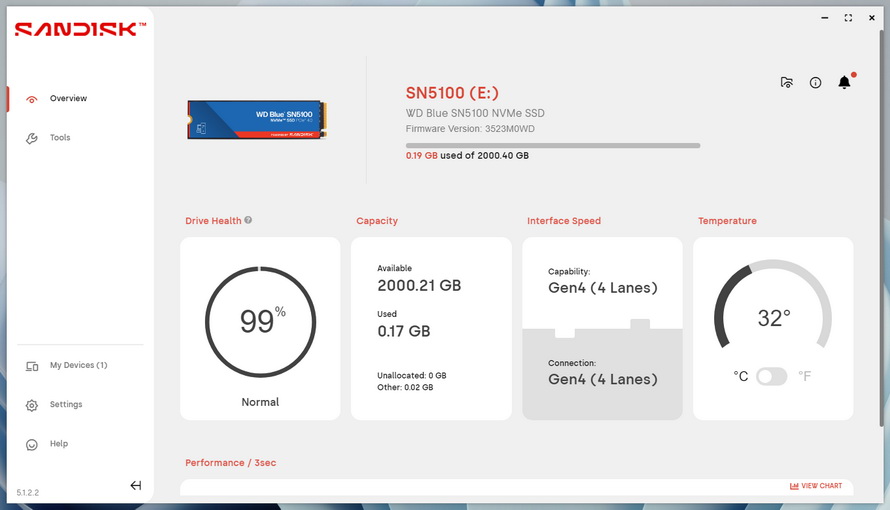The width and height of the screenshot is (890, 510).
Task: Open the notifications bell icon
Action: [x=844, y=83]
